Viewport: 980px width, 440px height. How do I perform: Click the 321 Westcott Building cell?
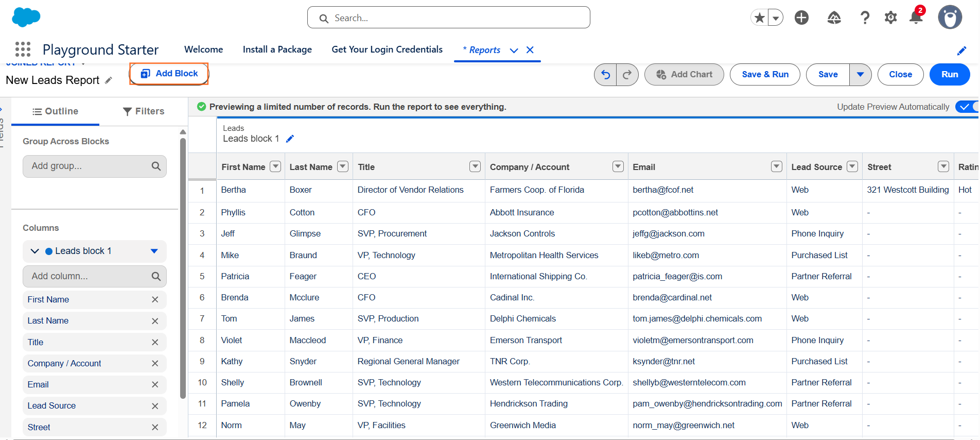[907, 190]
